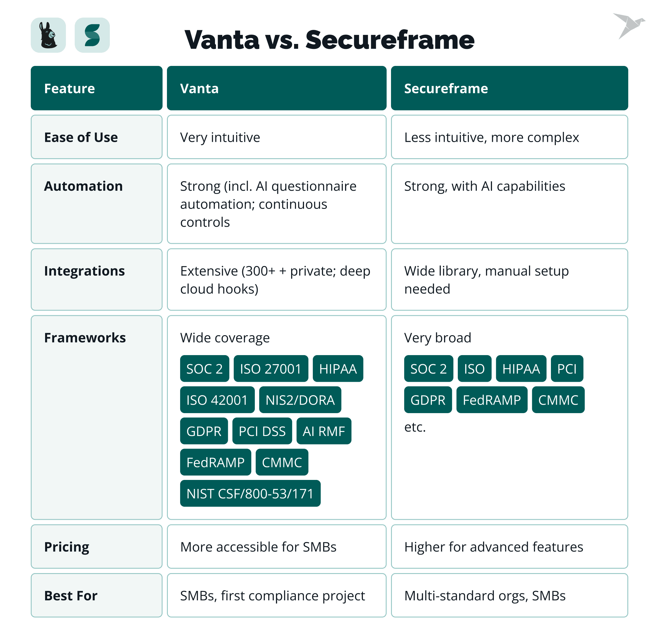Click the Vanta llama logo icon
Screen dimensions: 659x644
48,35
